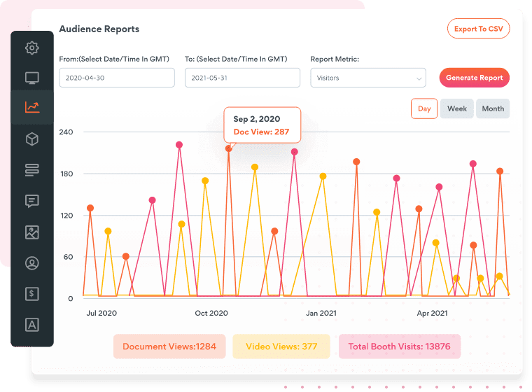Switch chart view to Month
This screenshot has width=532, height=392.
point(493,108)
